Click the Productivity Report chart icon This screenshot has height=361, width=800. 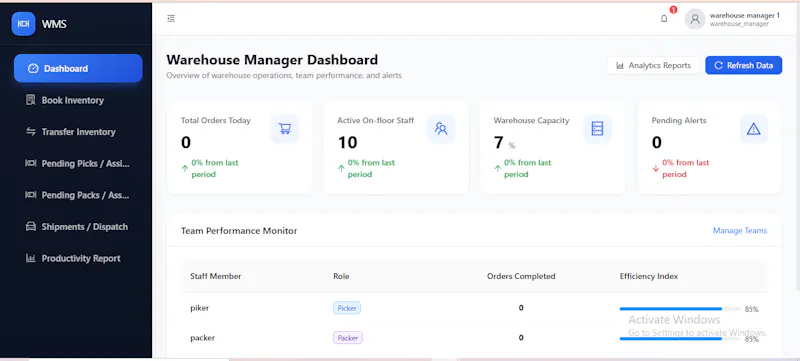(x=31, y=258)
